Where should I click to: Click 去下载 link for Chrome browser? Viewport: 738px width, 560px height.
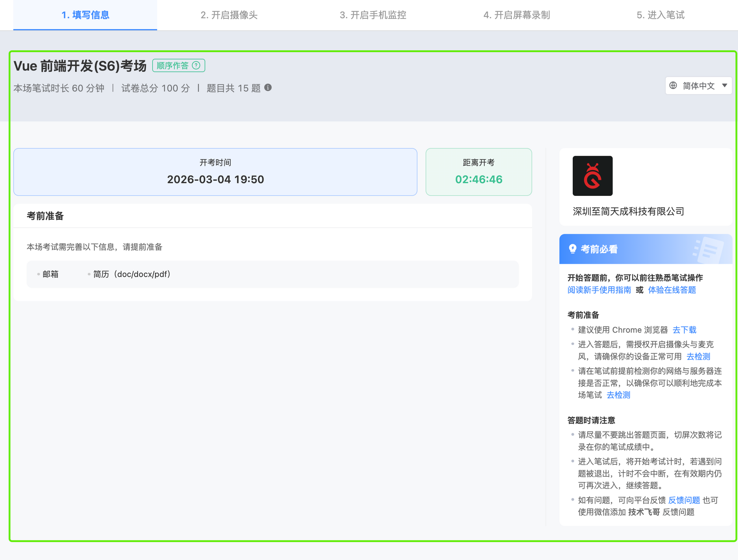coord(684,330)
